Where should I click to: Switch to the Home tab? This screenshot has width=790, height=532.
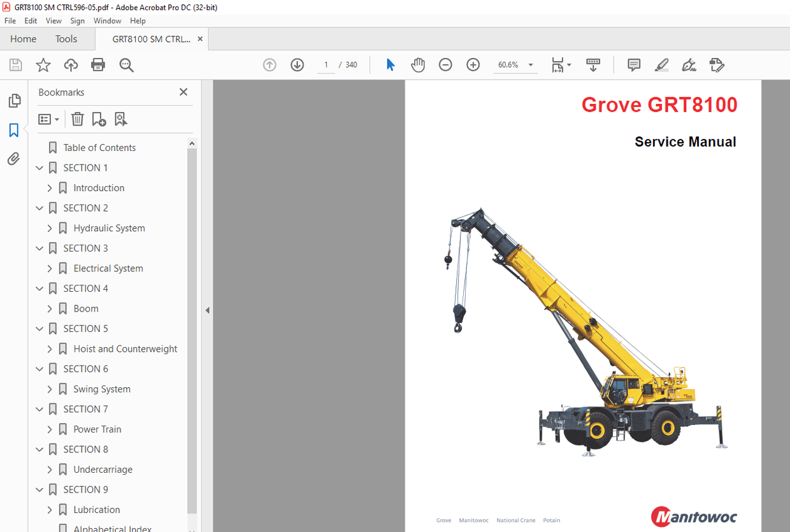click(24, 39)
